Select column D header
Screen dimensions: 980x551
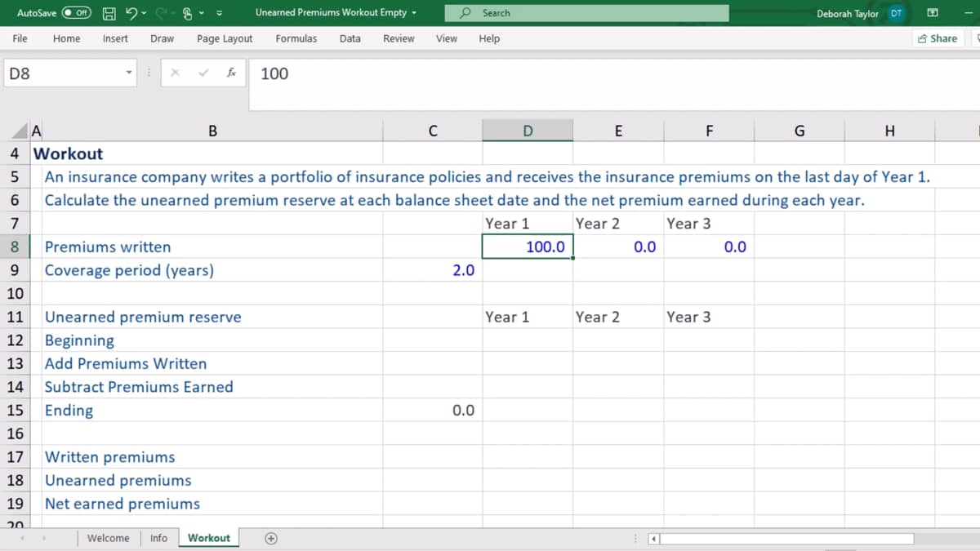(528, 131)
